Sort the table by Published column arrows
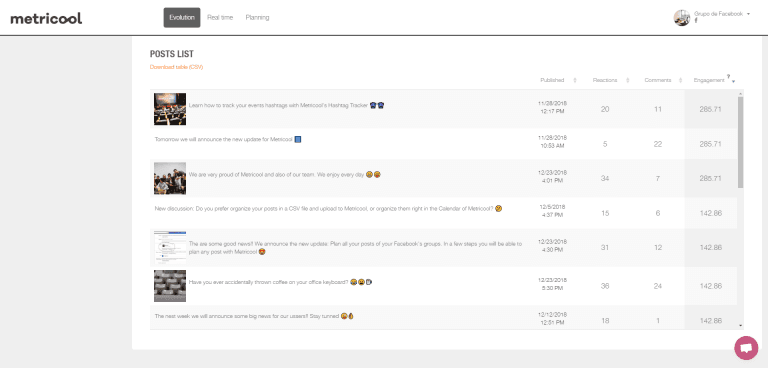Viewport: 768px width, 368px height. coord(575,80)
